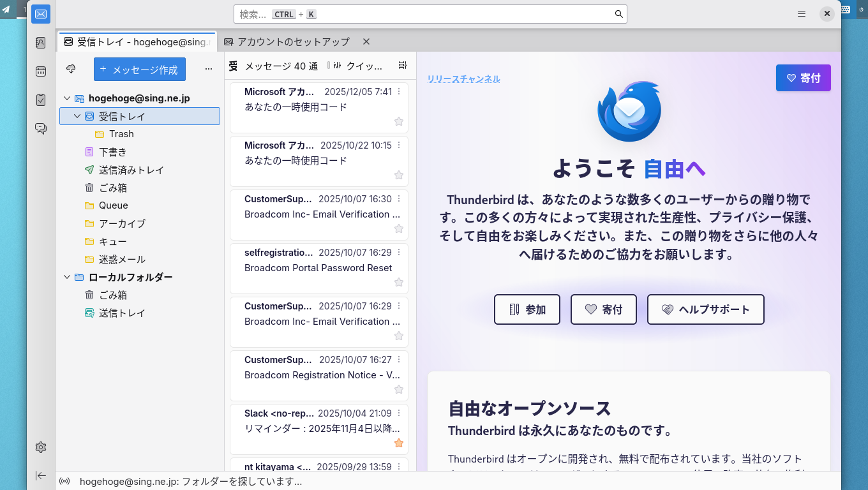The image size is (868, 490).
Task: Switch to the 受信トレイ tab
Action: [x=137, y=41]
